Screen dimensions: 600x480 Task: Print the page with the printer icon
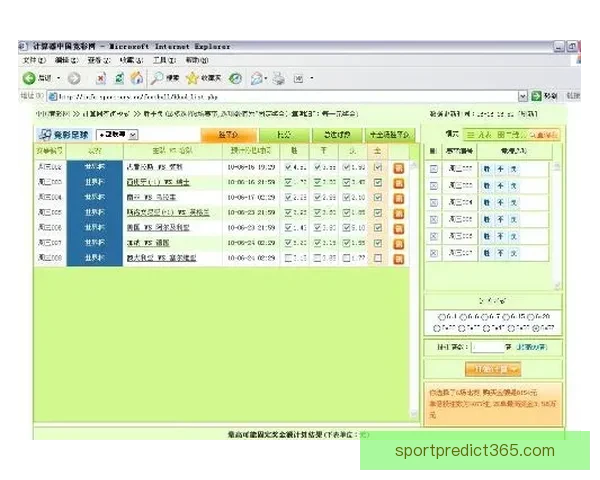[x=279, y=78]
